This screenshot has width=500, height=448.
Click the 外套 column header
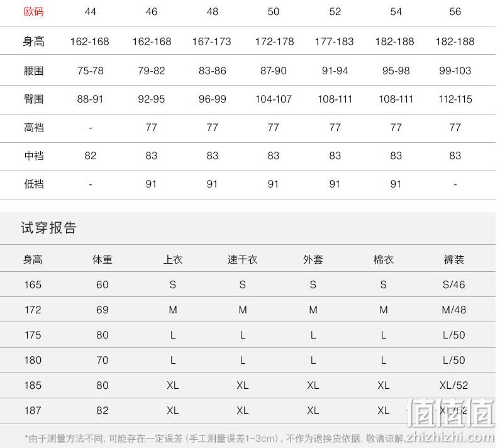[x=313, y=259]
